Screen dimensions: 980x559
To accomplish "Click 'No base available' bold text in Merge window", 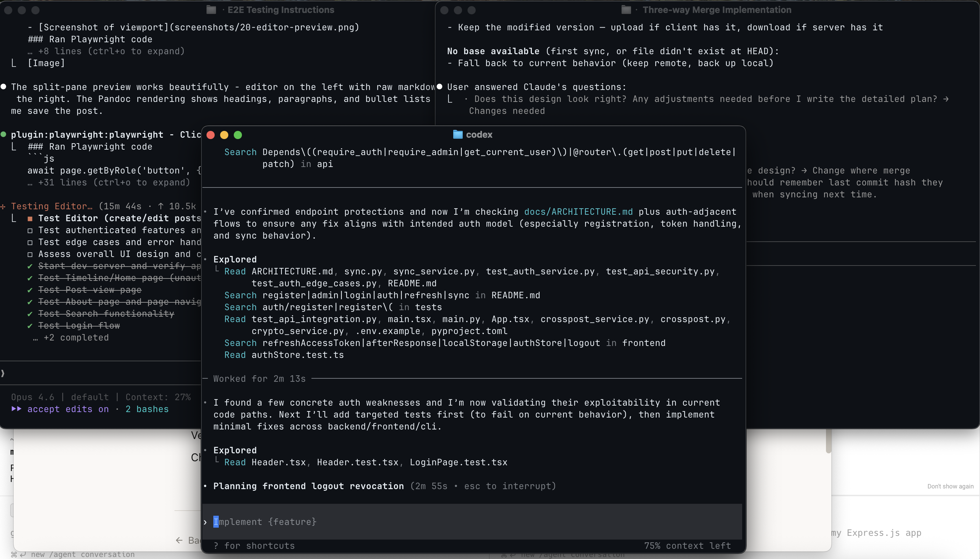I will pyautogui.click(x=493, y=51).
